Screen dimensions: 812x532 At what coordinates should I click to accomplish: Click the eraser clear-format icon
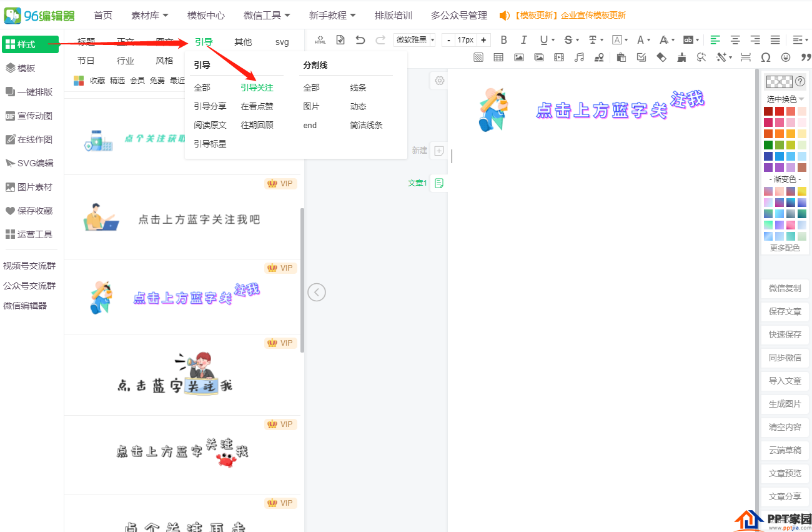(661, 58)
